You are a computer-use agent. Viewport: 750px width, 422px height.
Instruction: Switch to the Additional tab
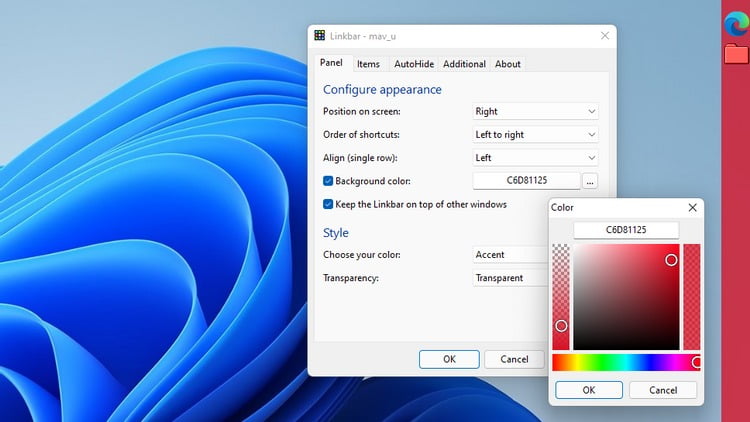coord(464,64)
